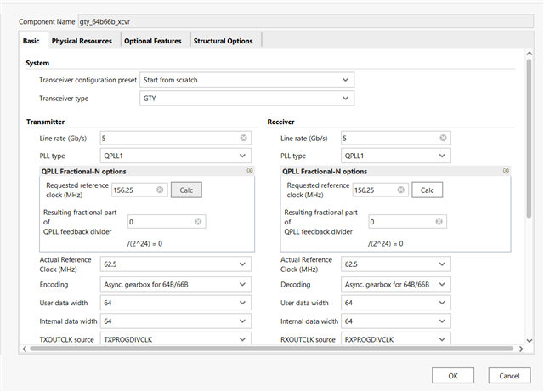Open Transceiver type GTY dropdown
The height and width of the screenshot is (392, 544).
tap(246, 99)
